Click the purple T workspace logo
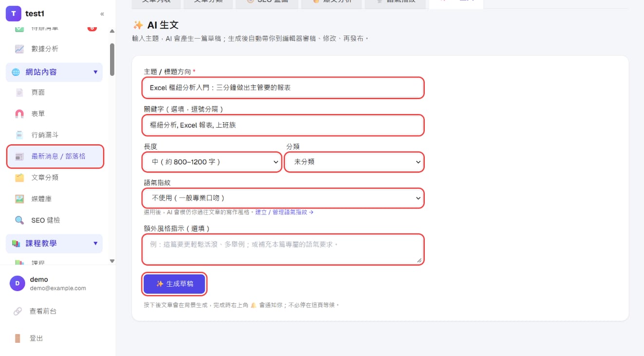Screen dimensions: 644x356 [13, 14]
